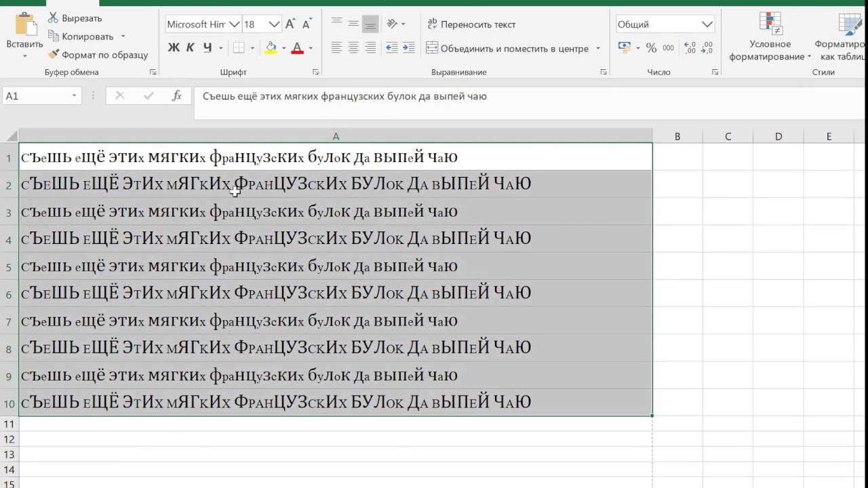Image resolution: width=868 pixels, height=488 pixels.
Task: Open the Вставить paste options arrow
Action: (x=25, y=56)
